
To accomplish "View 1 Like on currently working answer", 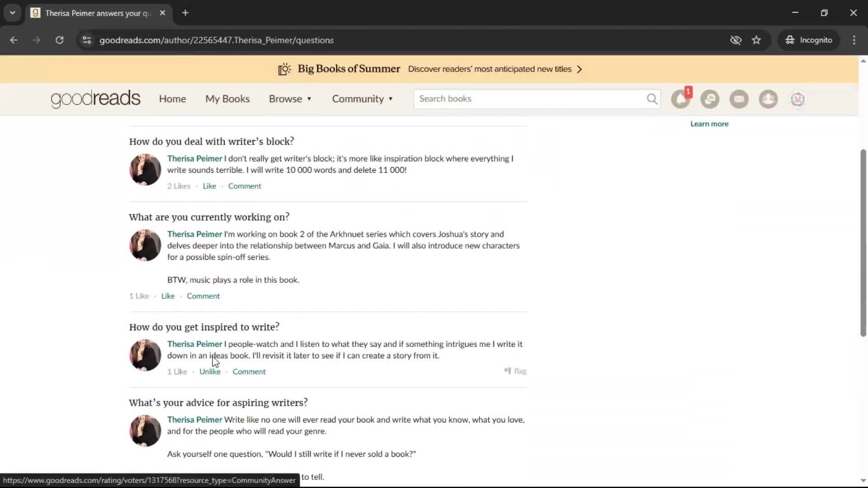I will click(139, 296).
